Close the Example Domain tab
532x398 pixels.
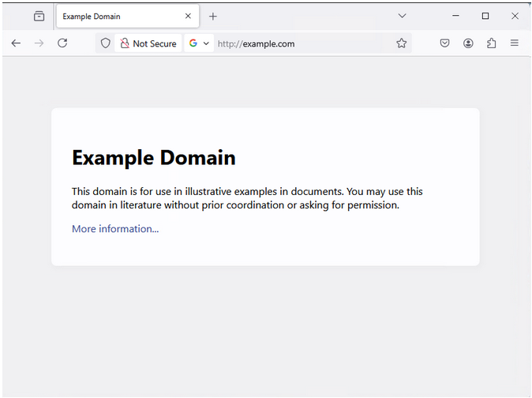point(188,17)
